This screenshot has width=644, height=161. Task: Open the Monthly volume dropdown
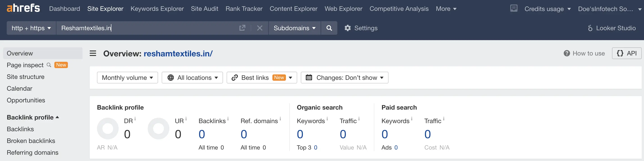tap(127, 78)
